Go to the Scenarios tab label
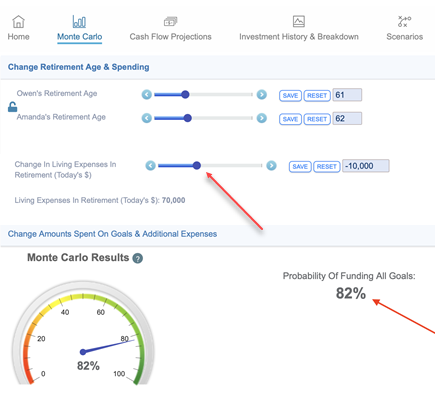 pos(404,37)
